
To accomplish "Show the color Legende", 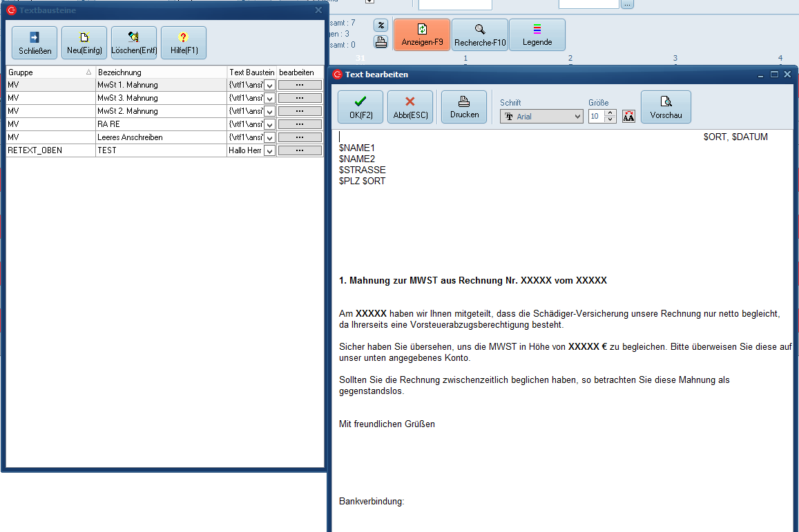I will 537,35.
